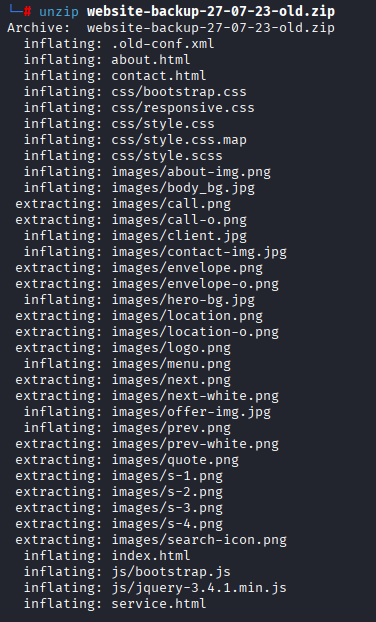Click website-backup-27-07-23-old.zip in the command line
Image resolution: width=376 pixels, height=622 pixels.
pos(211,12)
